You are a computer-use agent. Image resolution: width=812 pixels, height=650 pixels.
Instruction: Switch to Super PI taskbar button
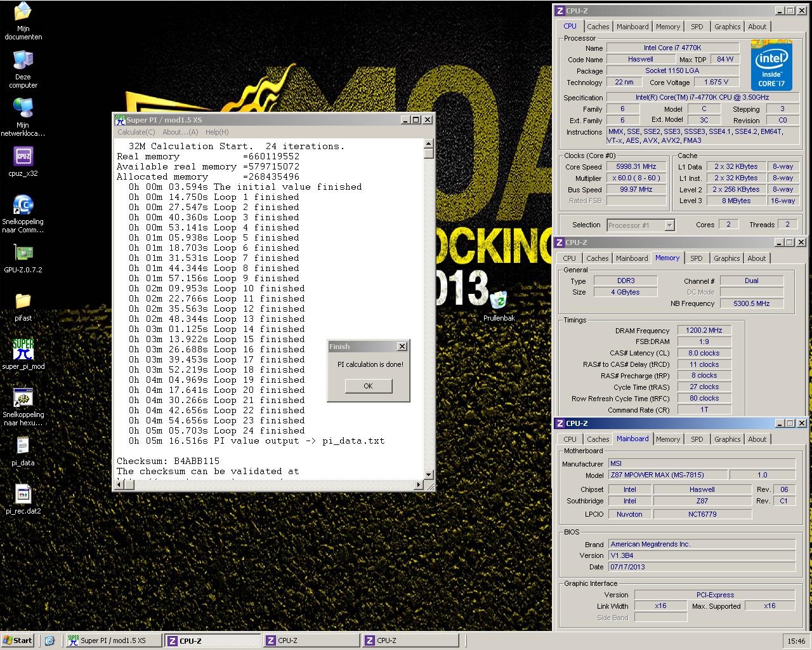click(x=113, y=640)
